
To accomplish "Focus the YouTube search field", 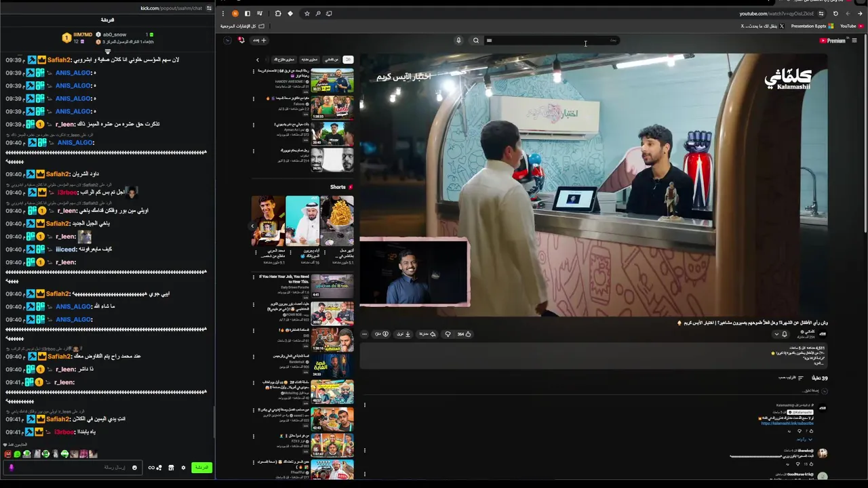I will point(551,40).
